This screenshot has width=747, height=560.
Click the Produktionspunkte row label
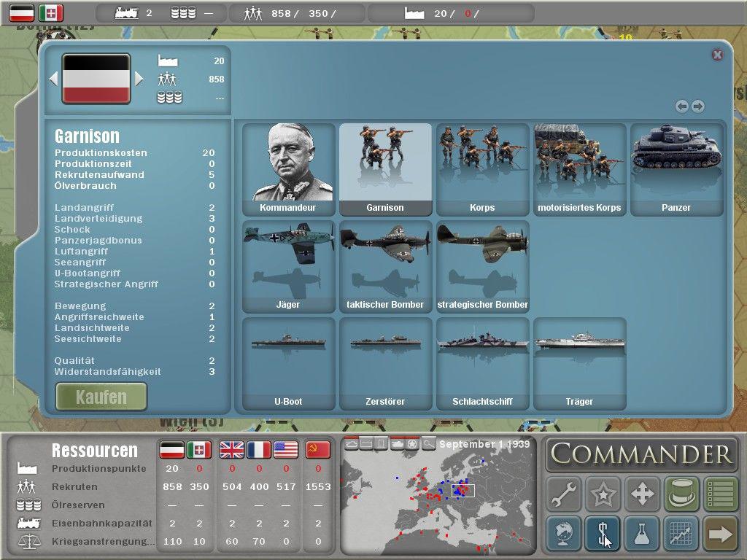pyautogui.click(x=99, y=469)
